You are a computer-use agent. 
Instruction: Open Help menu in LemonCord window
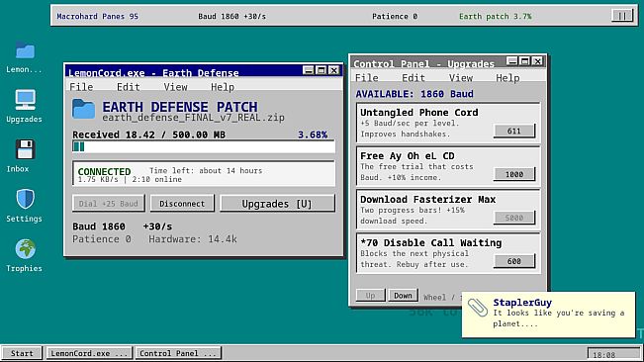(x=223, y=87)
